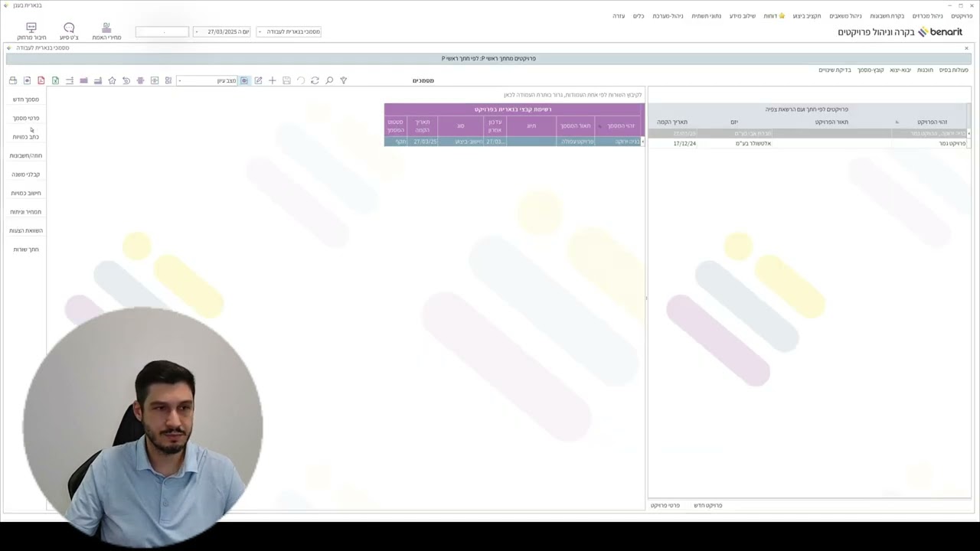Click the השוואת הצעות sidebar button
Screen dimensions: 980x551
coord(25,231)
